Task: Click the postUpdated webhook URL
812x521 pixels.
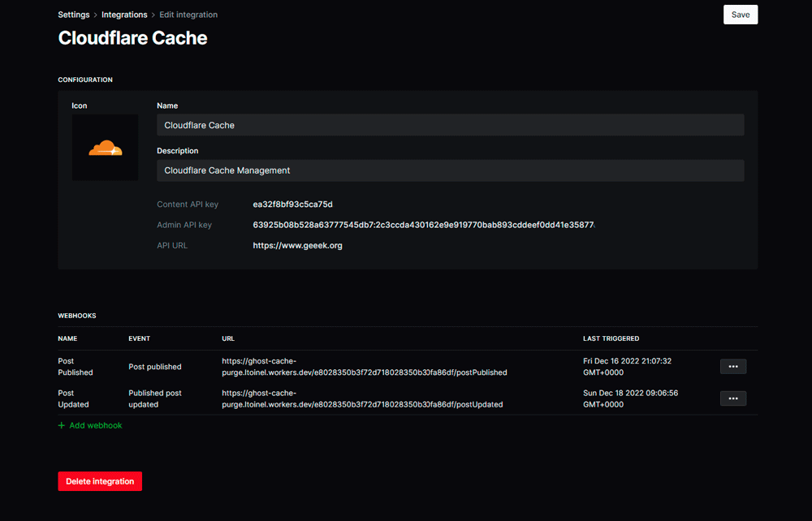Action: click(x=362, y=399)
